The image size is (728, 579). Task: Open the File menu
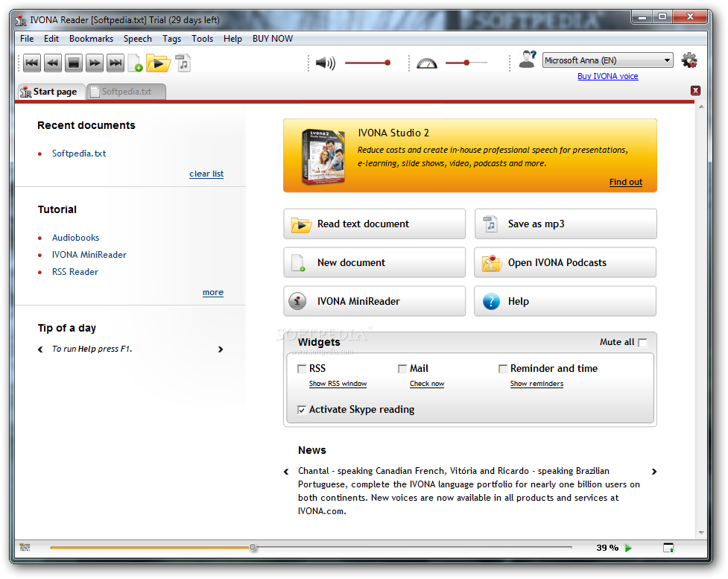27,39
